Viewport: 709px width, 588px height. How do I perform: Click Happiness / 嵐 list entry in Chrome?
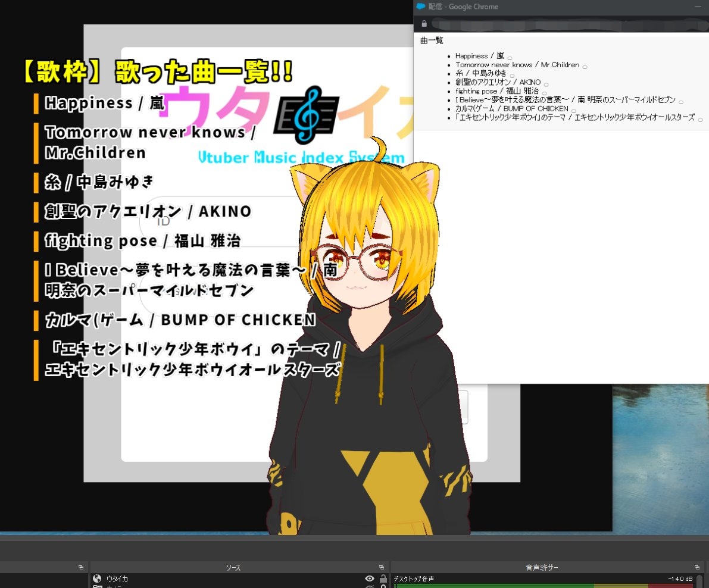coord(480,55)
